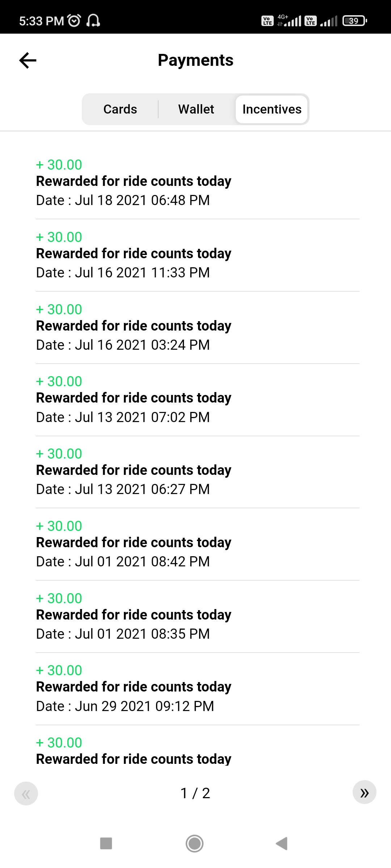Viewport: 391px width, 868px height.
Task: Tap the alarm icon in status bar
Action: 74,21
